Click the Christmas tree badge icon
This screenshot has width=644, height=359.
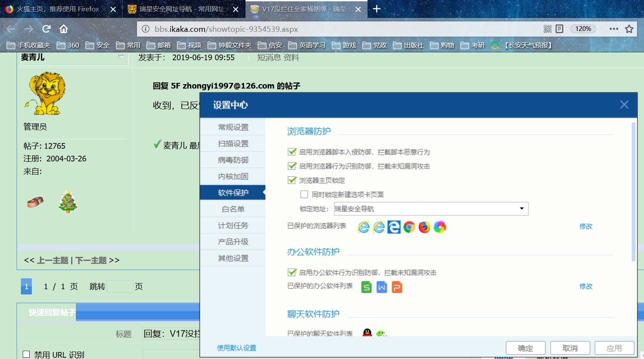(68, 202)
